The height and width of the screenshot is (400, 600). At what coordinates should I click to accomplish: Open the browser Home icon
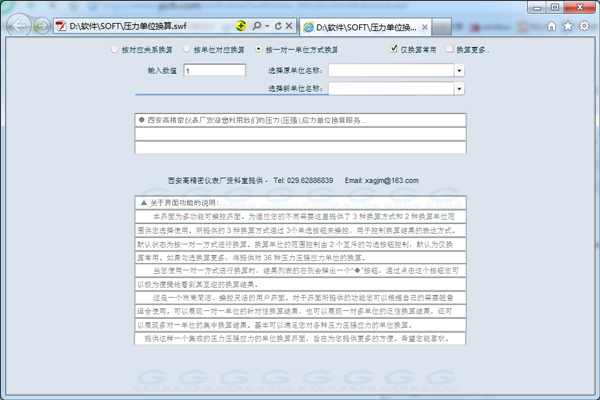(549, 25)
